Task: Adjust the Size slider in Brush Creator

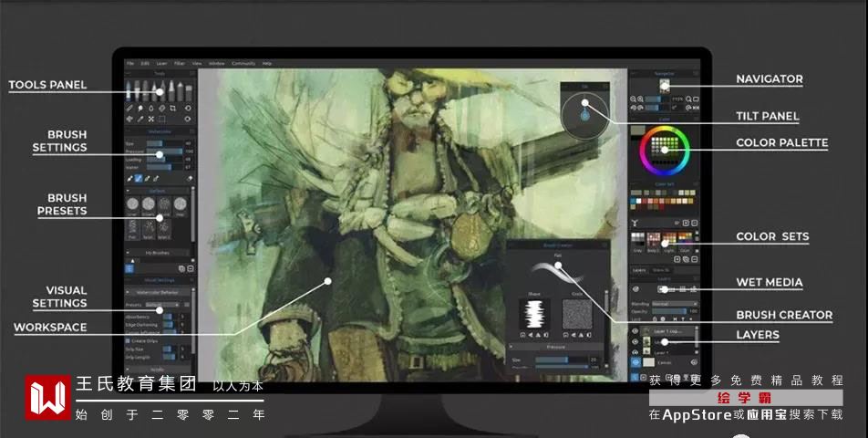Action: [560, 360]
